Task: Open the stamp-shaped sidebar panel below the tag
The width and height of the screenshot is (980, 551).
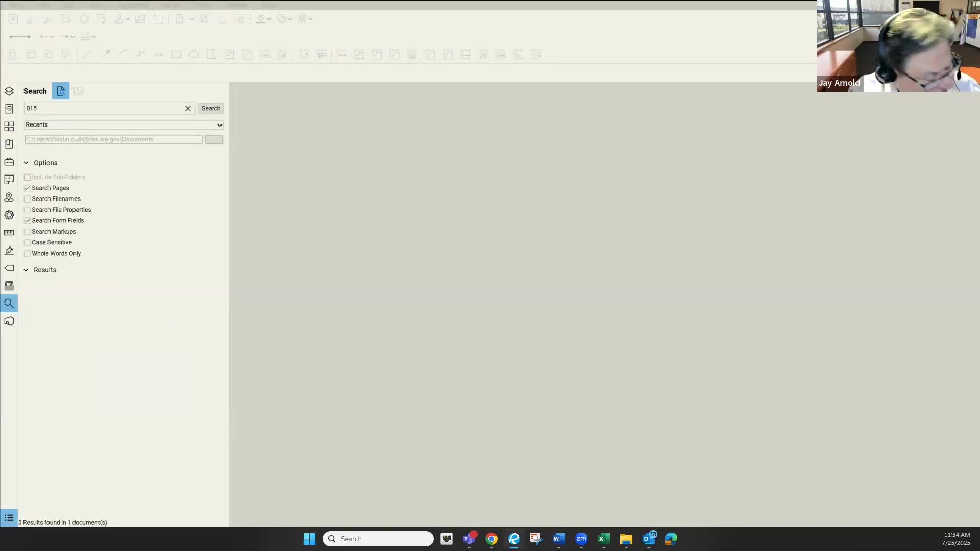Action: point(9,286)
